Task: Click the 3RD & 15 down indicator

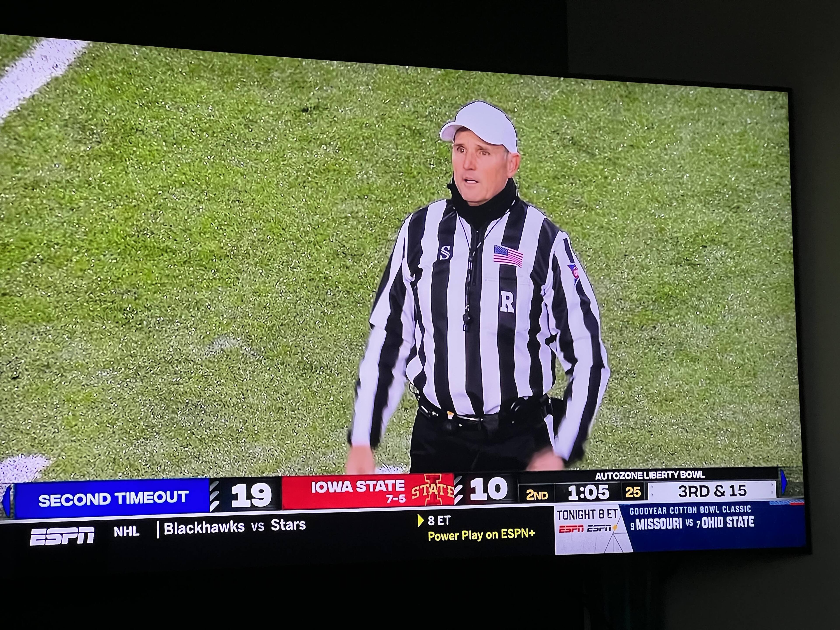Action: point(712,491)
